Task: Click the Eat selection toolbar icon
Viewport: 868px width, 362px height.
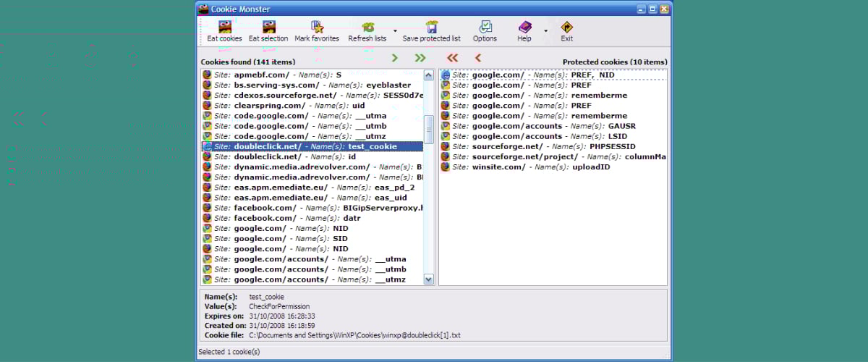Action: click(x=268, y=28)
